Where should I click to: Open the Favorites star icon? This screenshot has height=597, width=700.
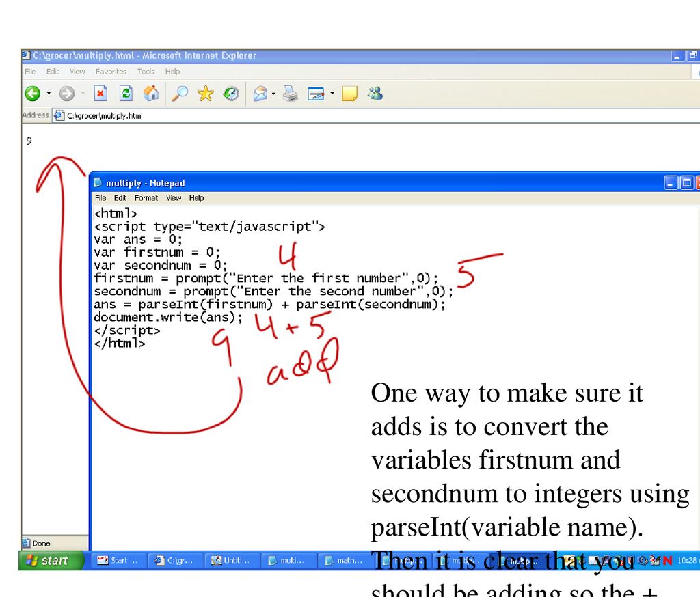pos(205,94)
